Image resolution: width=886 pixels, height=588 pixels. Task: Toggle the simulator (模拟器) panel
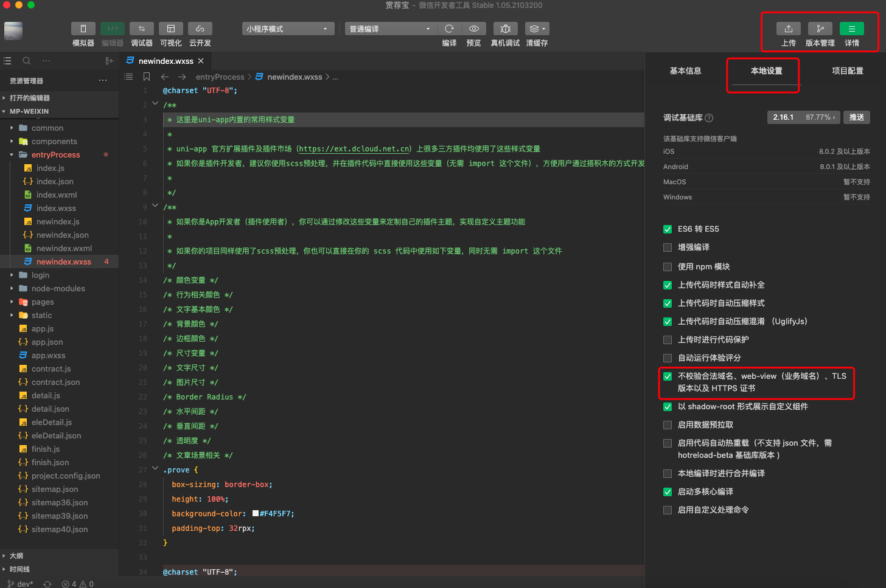83,29
